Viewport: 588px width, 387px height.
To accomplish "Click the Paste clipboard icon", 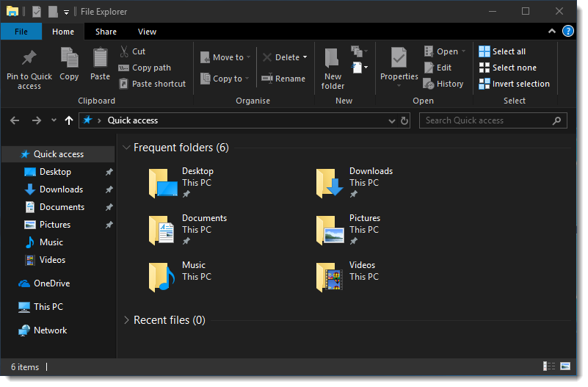I will 100,58.
